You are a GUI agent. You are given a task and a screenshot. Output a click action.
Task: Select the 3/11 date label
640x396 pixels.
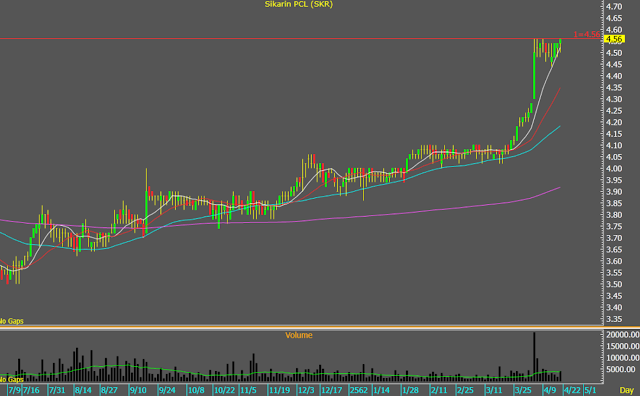pyautogui.click(x=494, y=390)
